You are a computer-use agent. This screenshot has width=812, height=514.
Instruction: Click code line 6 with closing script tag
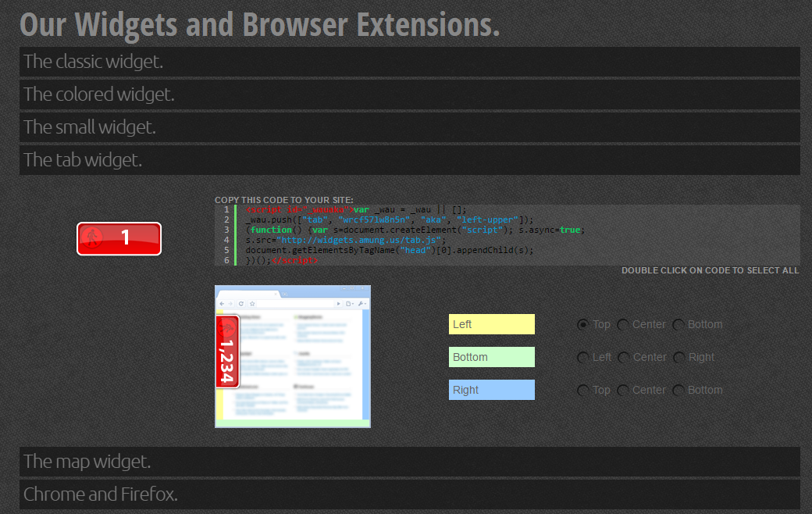tap(282, 260)
